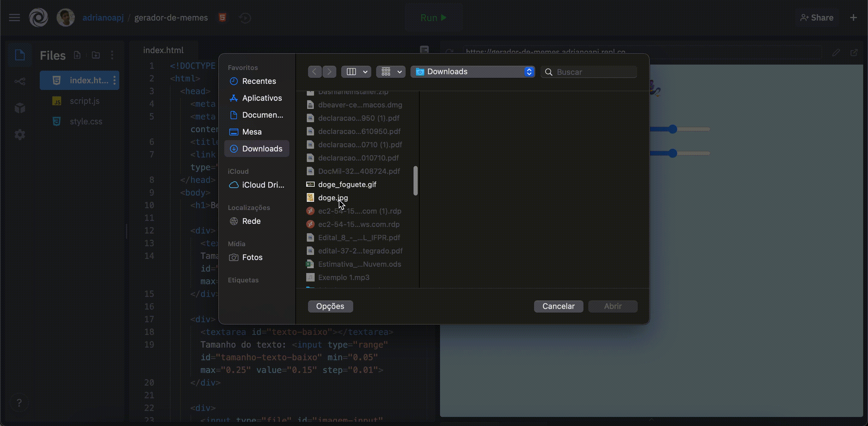Expand the grouping options chevron
The image size is (868, 426).
coord(399,72)
